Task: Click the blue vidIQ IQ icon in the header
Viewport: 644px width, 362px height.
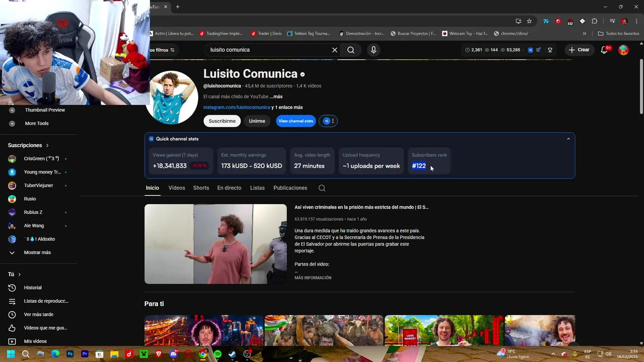Action: coord(530,50)
